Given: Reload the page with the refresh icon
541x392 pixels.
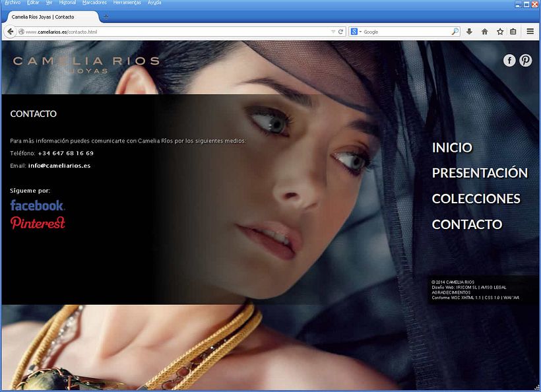Looking at the screenshot, I should coord(341,32).
